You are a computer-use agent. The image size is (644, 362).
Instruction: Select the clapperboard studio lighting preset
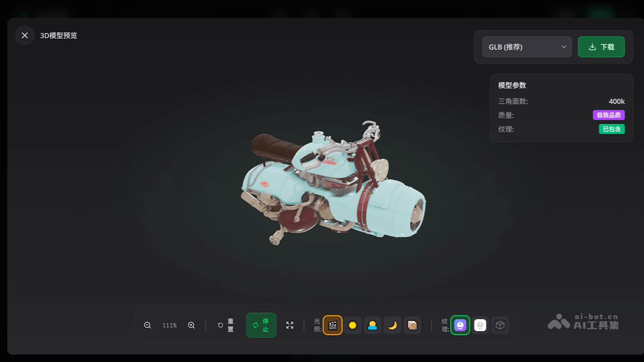pyautogui.click(x=333, y=326)
